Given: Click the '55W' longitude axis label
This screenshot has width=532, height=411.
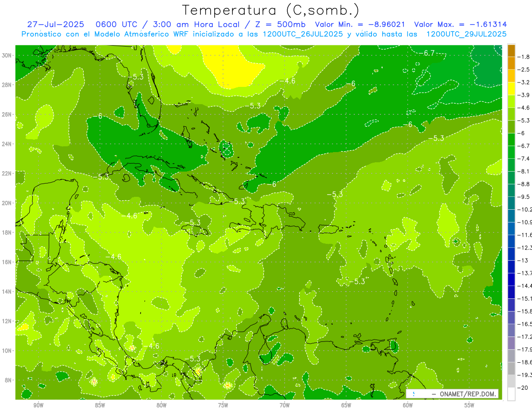Looking at the screenshot, I should [x=469, y=405].
